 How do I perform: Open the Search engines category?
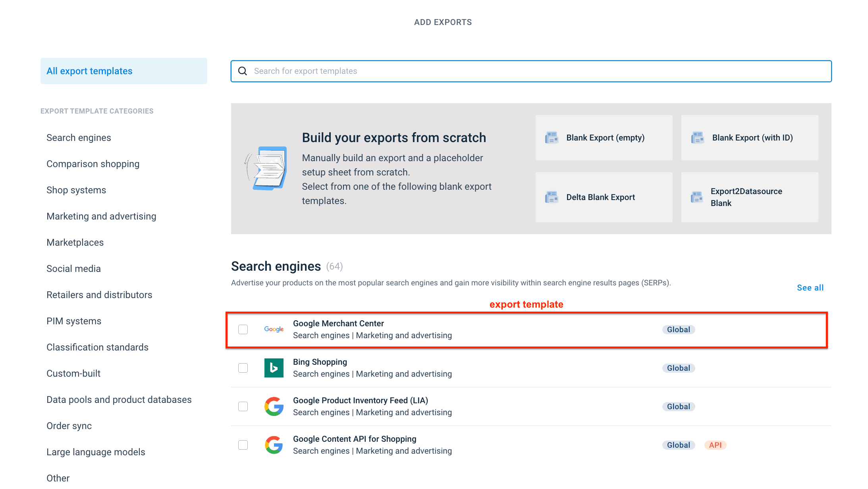click(x=79, y=138)
